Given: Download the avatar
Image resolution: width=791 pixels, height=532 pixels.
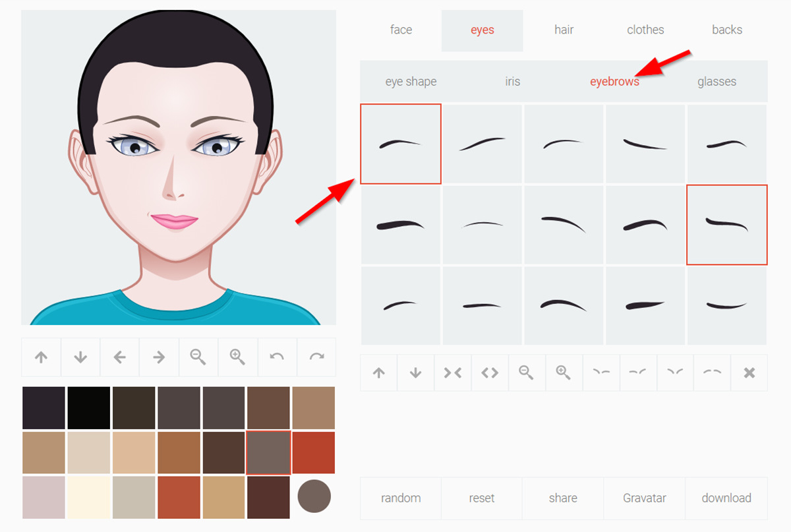Looking at the screenshot, I should [x=726, y=498].
